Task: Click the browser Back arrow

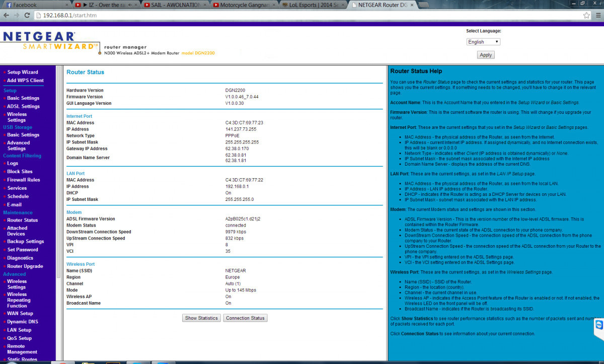Action: [x=7, y=15]
